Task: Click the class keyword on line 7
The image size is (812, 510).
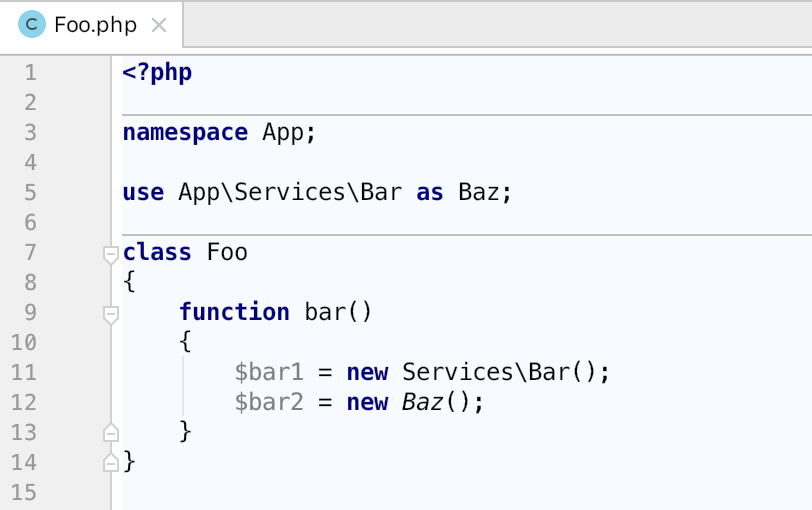Action: tap(157, 252)
